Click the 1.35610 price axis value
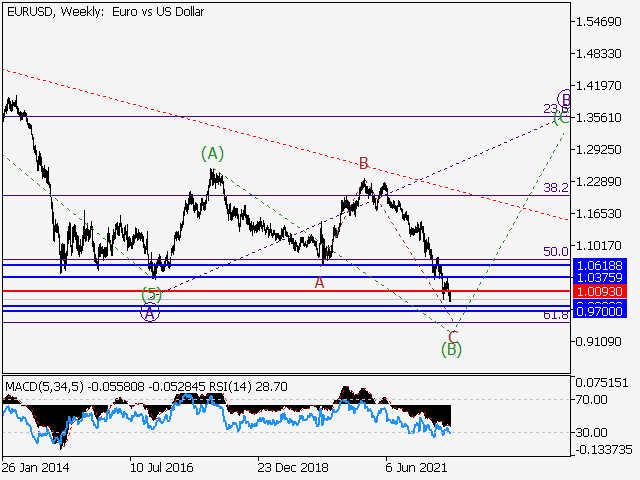The image size is (640, 480). [x=598, y=118]
